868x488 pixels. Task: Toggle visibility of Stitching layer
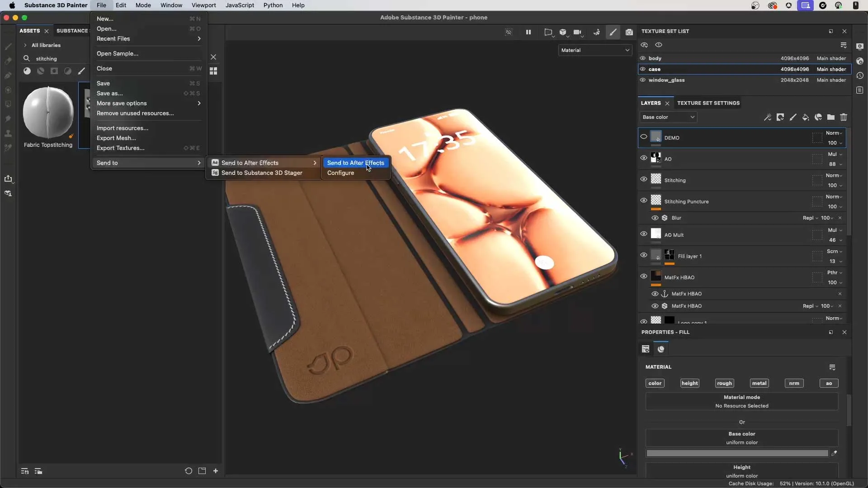click(x=644, y=179)
